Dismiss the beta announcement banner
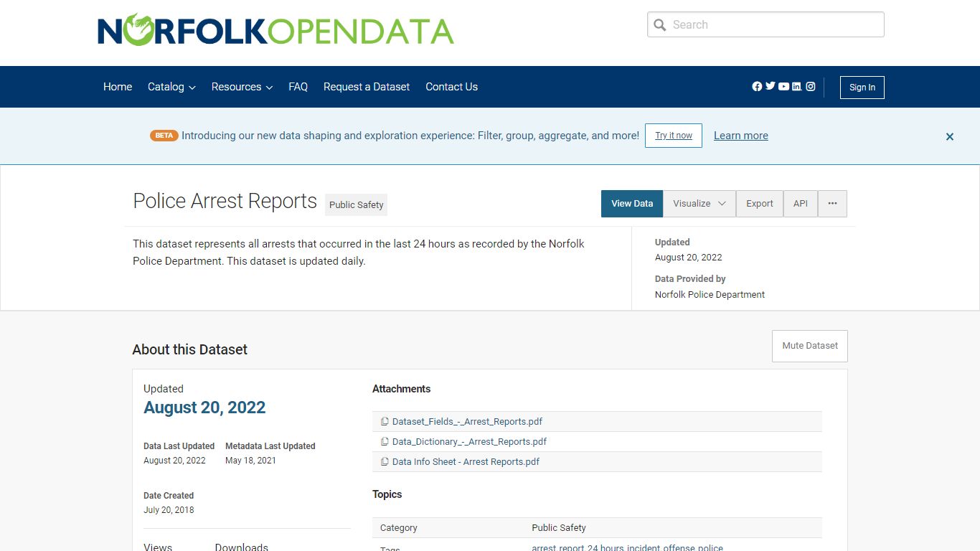980x551 pixels. point(950,136)
